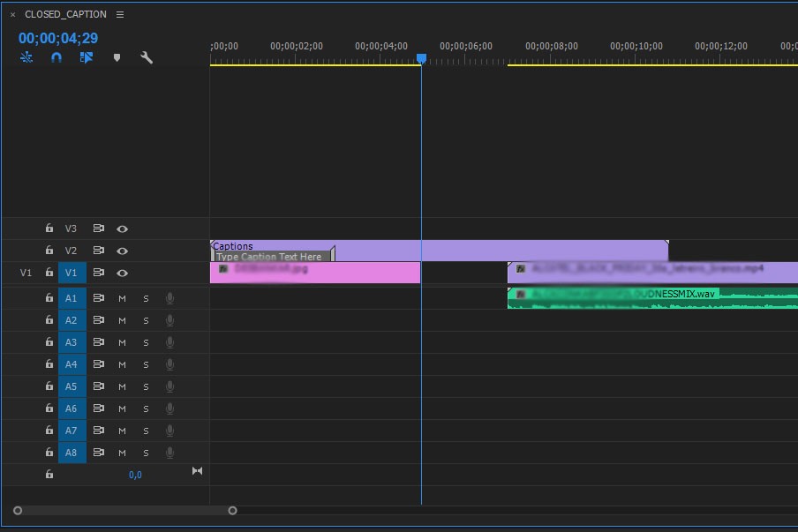Solo track A3

click(146, 343)
